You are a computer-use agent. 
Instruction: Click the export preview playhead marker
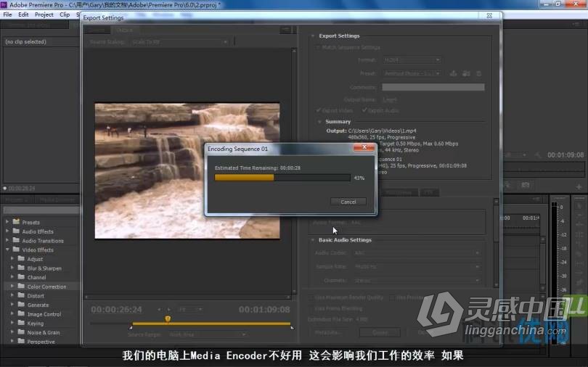168,319
